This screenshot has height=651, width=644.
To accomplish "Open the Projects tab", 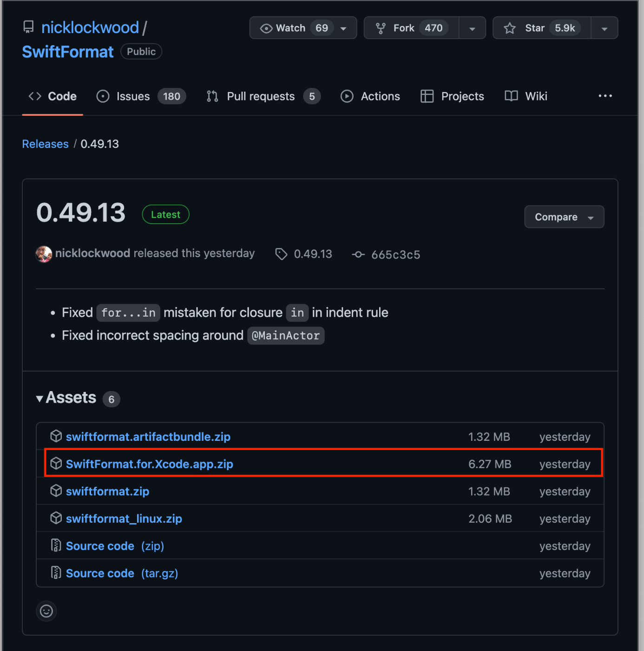I will pyautogui.click(x=452, y=96).
